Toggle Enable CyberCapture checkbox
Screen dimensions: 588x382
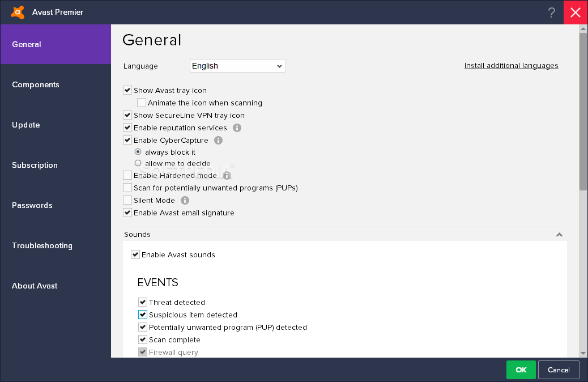127,141
